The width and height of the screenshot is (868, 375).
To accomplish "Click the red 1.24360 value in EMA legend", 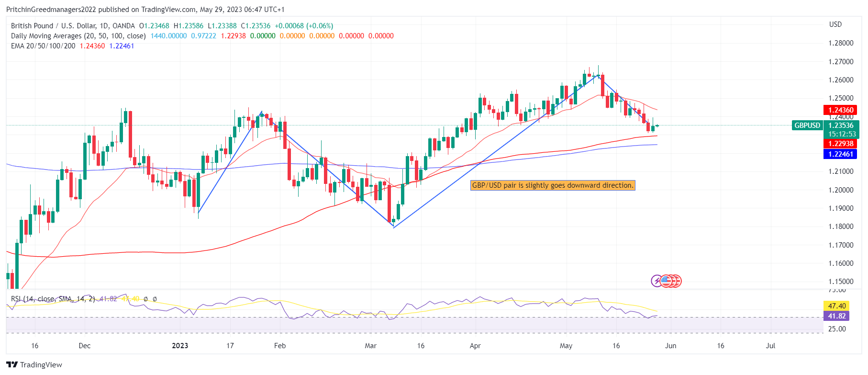I will 92,46.
